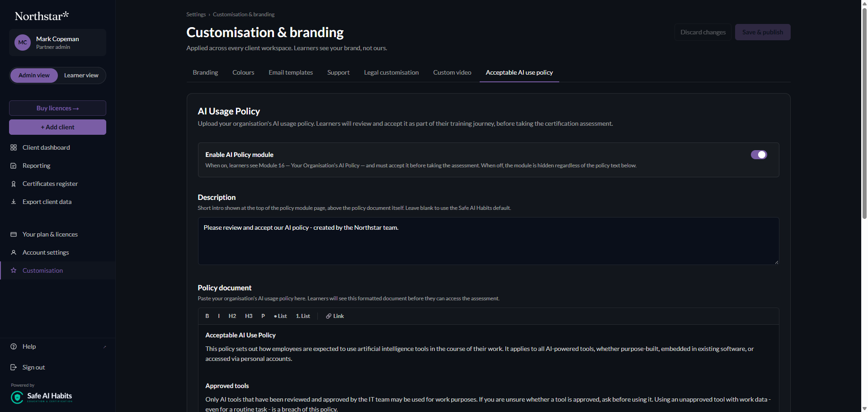This screenshot has width=868, height=412.
Task: Expand the Help menu arrow
Action: coord(105,347)
